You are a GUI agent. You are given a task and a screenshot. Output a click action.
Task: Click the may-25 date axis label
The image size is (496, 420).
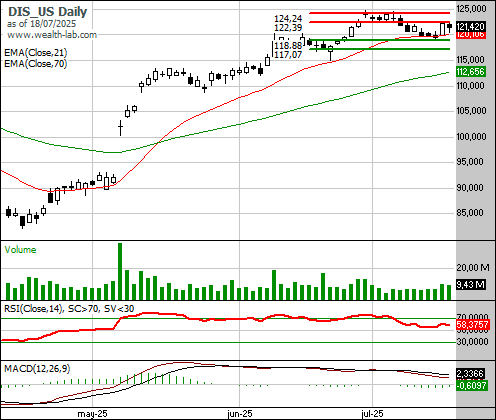pos(92,414)
